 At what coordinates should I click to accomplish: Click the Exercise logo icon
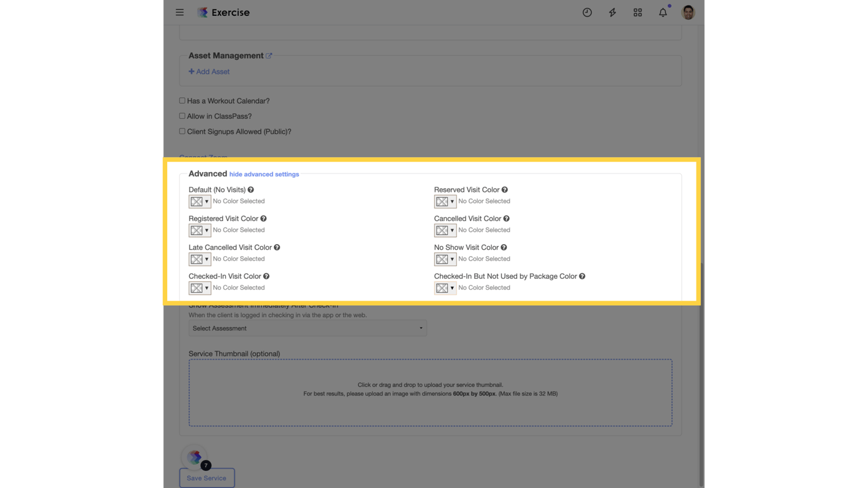[x=203, y=12]
